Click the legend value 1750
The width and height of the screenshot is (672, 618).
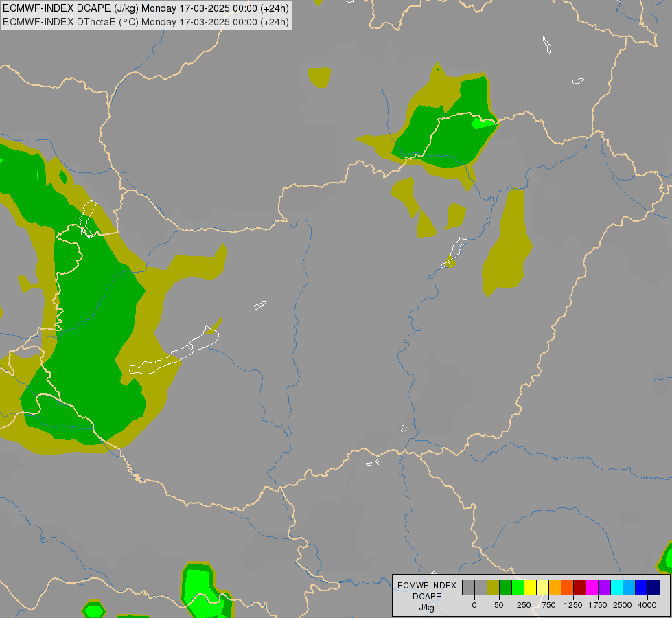598,605
